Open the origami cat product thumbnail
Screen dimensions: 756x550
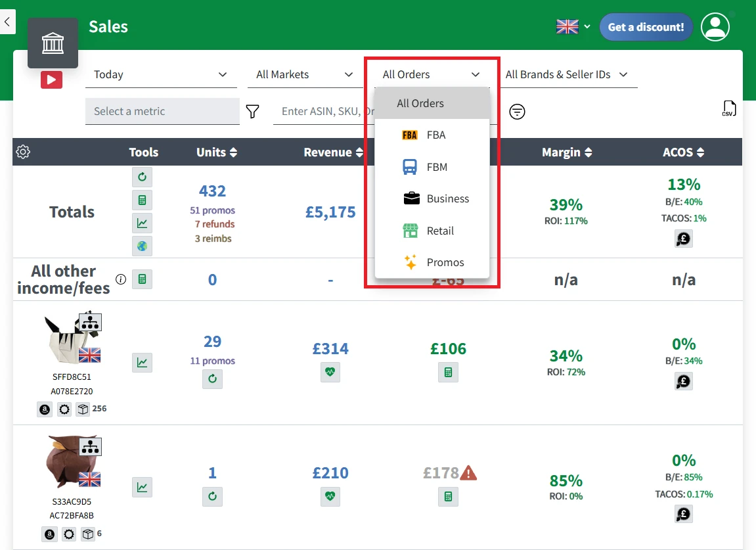point(72,338)
